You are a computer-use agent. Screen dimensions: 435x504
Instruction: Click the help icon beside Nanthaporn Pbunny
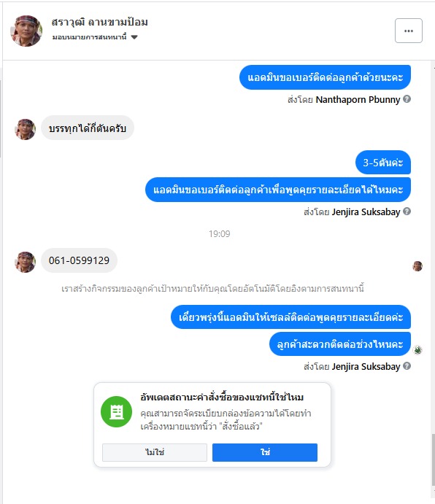tap(407, 99)
